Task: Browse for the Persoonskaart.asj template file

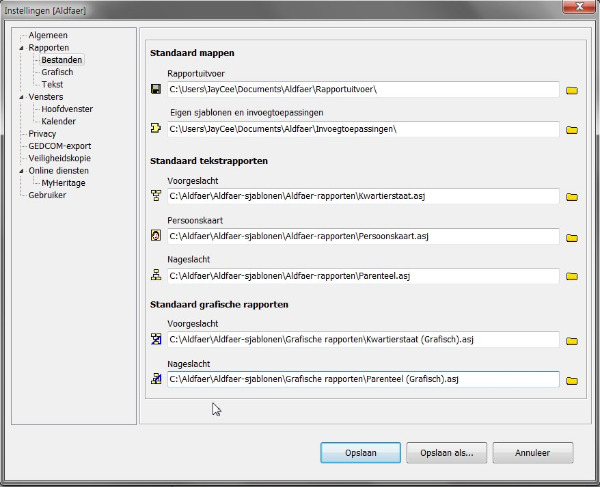Action: pos(573,238)
